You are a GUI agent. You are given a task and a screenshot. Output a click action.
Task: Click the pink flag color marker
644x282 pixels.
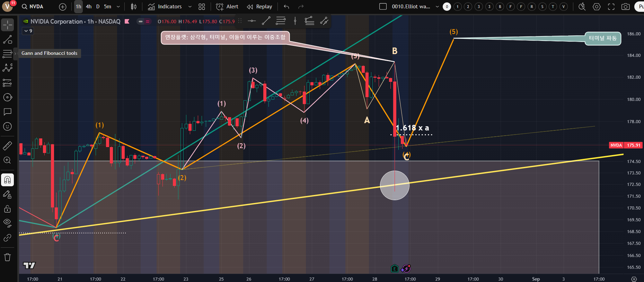[x=127, y=22]
